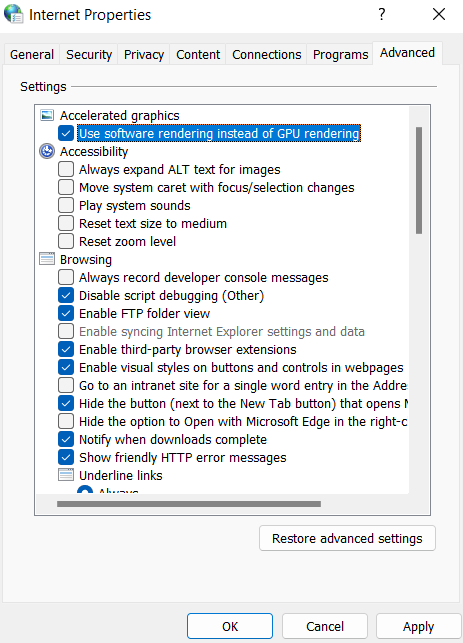This screenshot has height=643, width=463.
Task: Enable Always record developer console messages
Action: (x=66, y=277)
